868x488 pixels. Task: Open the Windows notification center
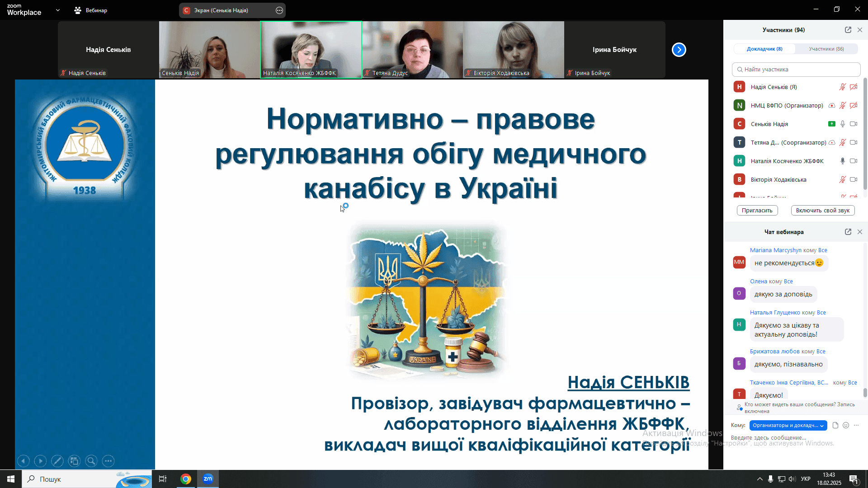click(854, 479)
